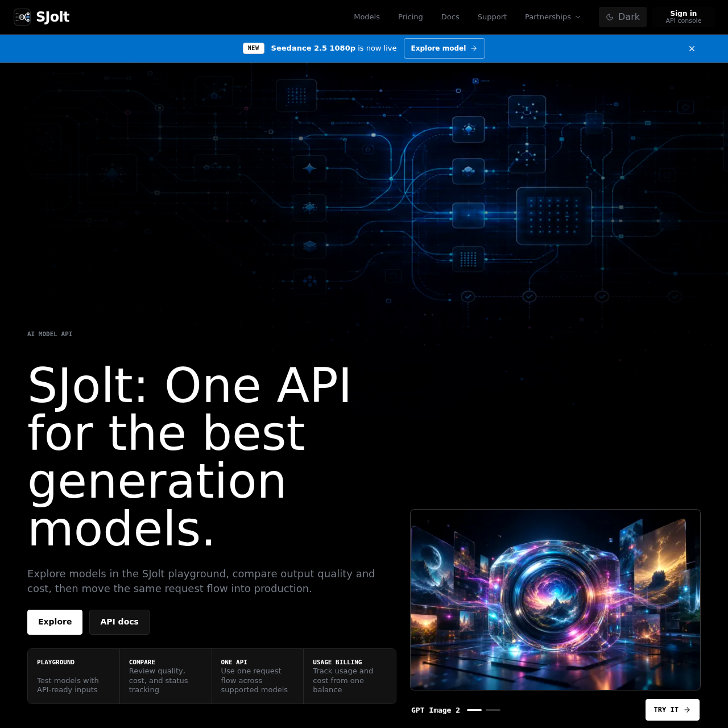Screen dimensions: 728x728
Task: Click the Sign in API console button
Action: click(x=684, y=17)
